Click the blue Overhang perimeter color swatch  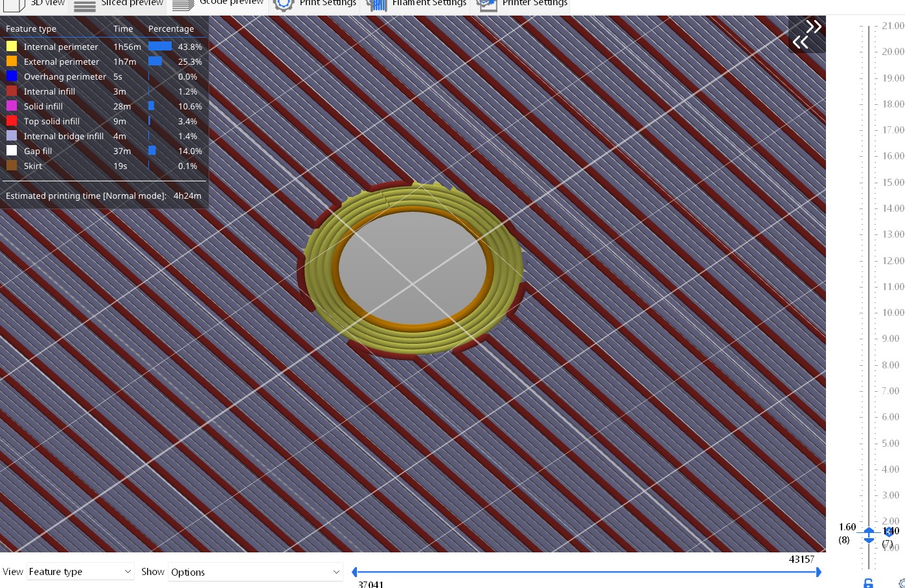tap(12, 76)
